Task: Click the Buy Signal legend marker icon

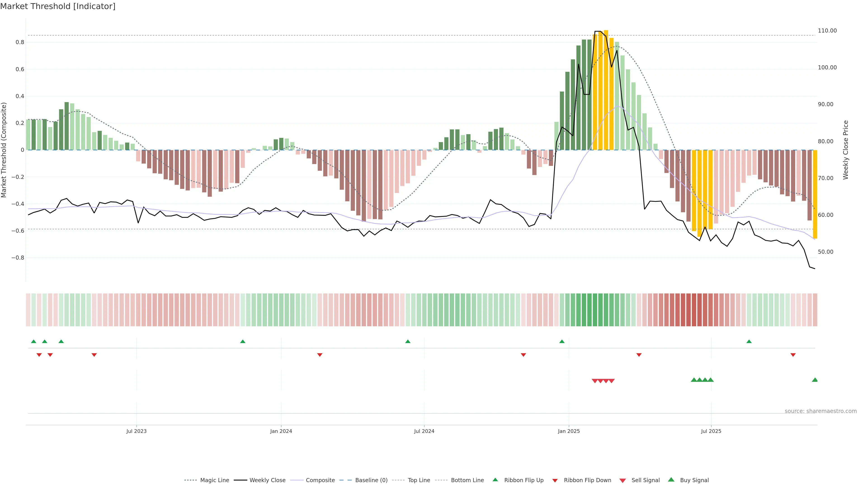Action: (671, 480)
